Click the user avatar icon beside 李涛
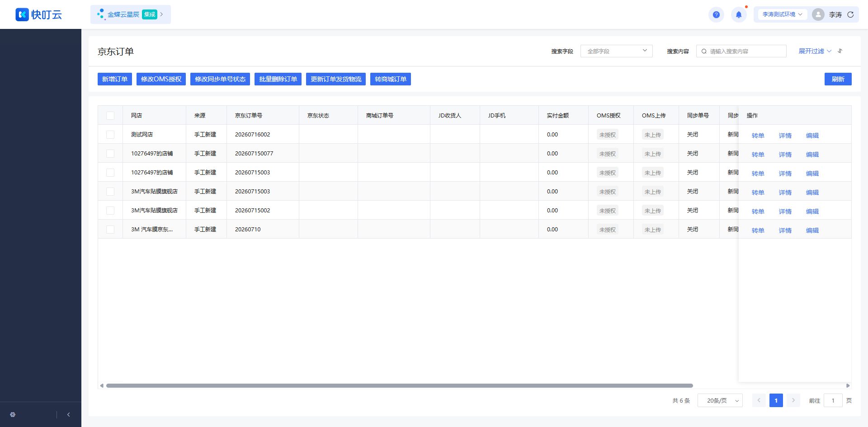Screen dimensions: 868x427 click(818, 14)
